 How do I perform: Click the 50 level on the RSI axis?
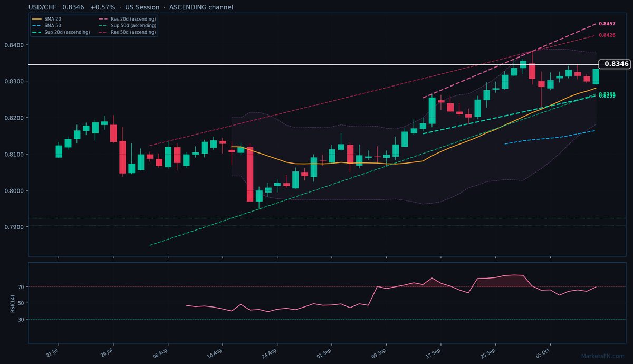(x=22, y=303)
